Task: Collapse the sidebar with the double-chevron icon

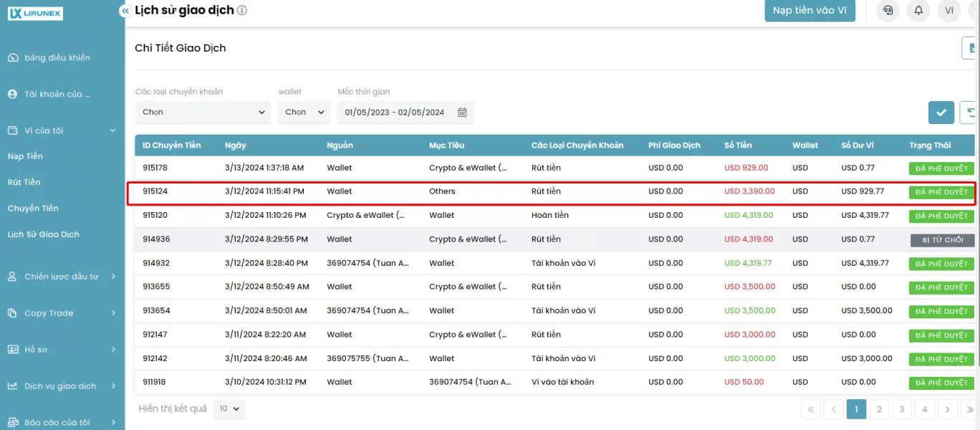Action: (x=125, y=11)
